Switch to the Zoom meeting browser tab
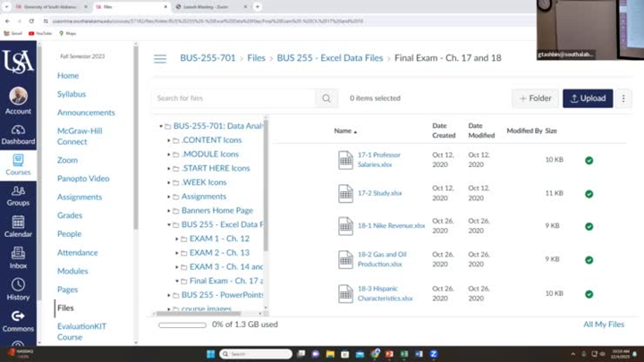Viewport: 644px width, 362px height. click(x=209, y=7)
